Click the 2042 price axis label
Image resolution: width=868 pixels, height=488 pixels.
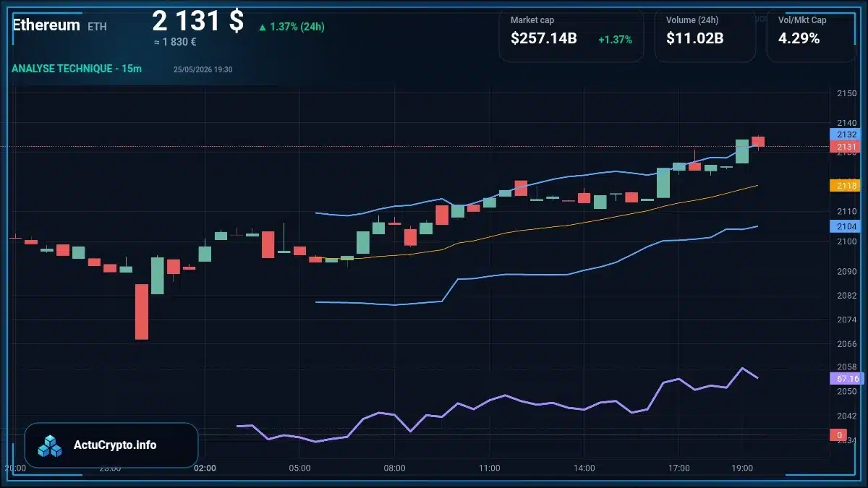846,416
